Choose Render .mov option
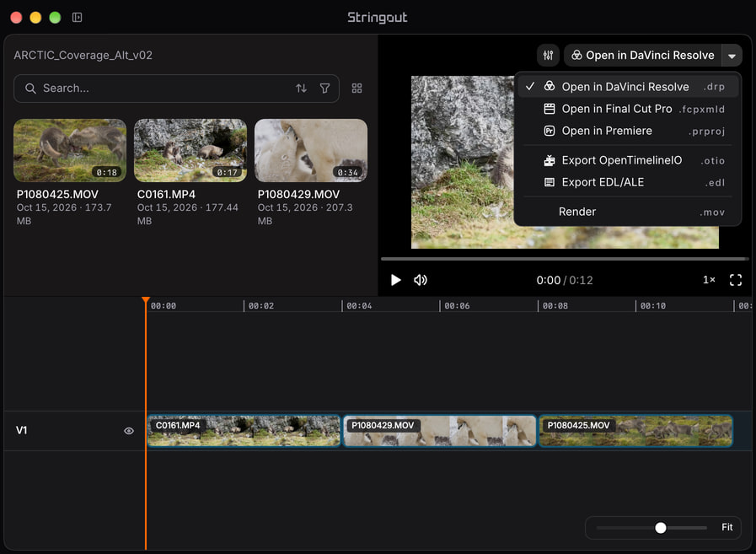 point(628,212)
